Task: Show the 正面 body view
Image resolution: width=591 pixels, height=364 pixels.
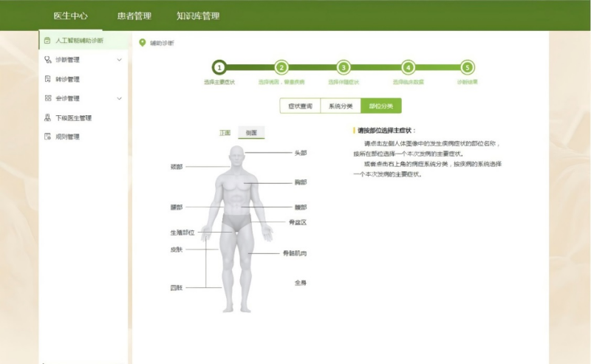Action: coord(225,133)
